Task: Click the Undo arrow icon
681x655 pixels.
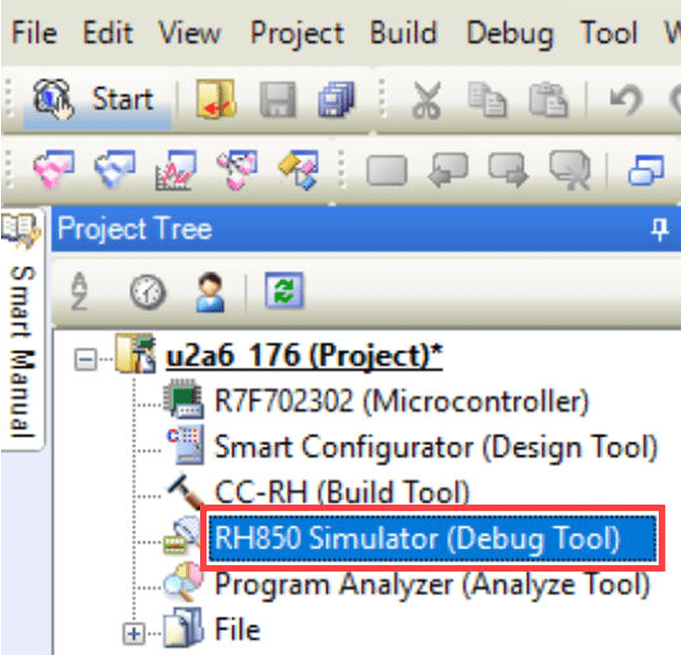Action: point(624,101)
